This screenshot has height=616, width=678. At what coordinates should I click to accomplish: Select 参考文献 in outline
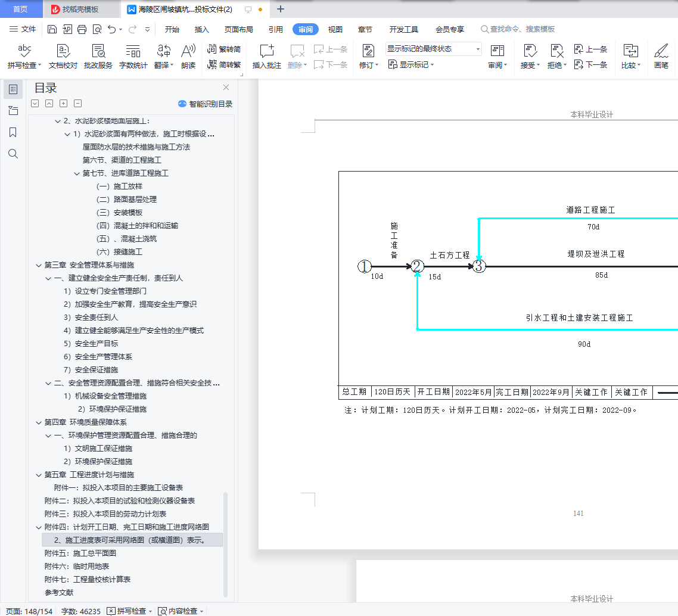[x=59, y=593]
